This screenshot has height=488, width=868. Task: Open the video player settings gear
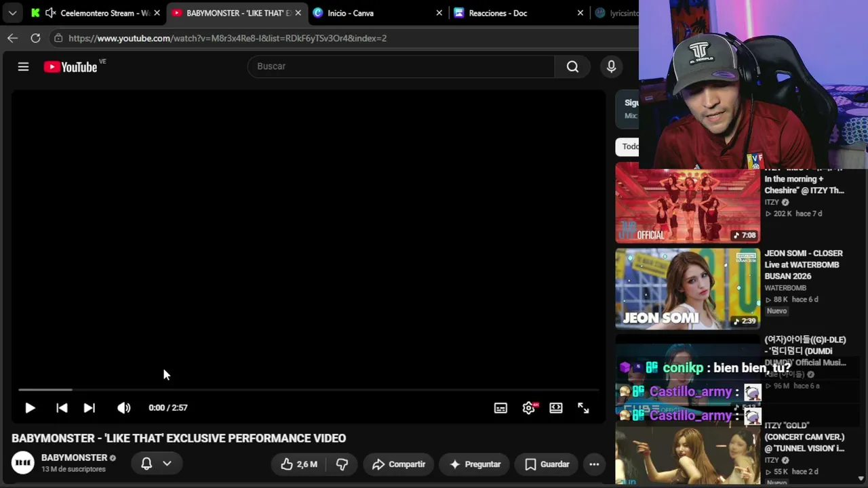coord(529,408)
